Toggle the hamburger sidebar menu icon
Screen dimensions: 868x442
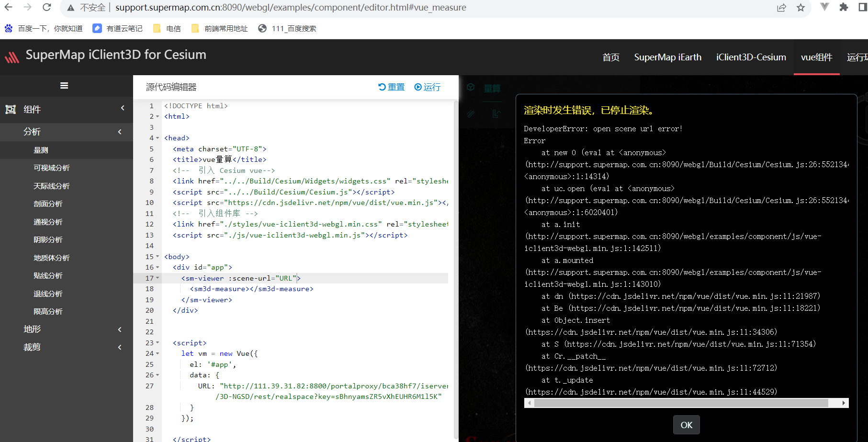click(64, 86)
